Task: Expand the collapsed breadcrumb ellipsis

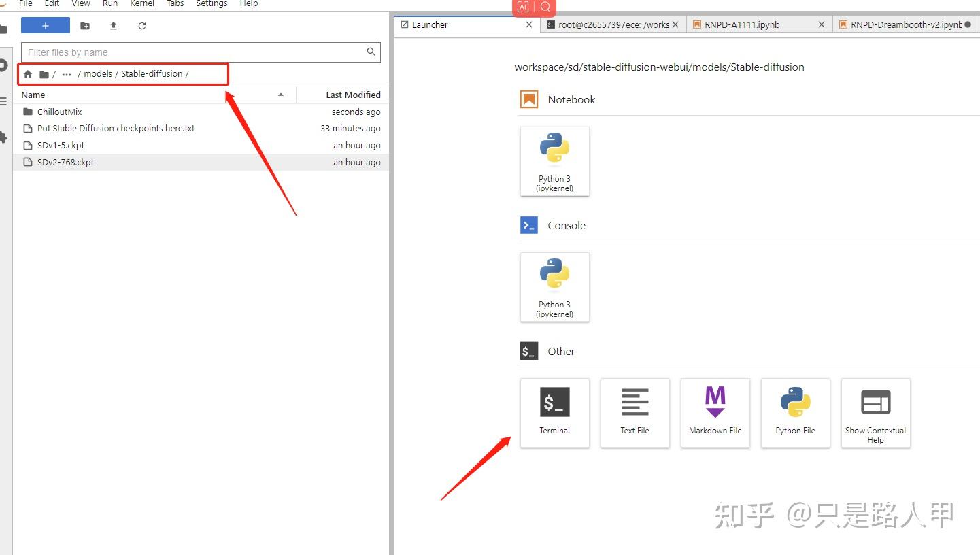Action: click(67, 74)
